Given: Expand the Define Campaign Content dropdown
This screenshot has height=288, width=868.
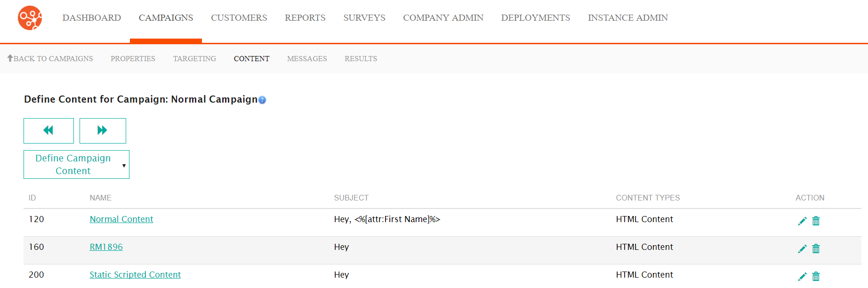Looking at the screenshot, I should pos(76,164).
